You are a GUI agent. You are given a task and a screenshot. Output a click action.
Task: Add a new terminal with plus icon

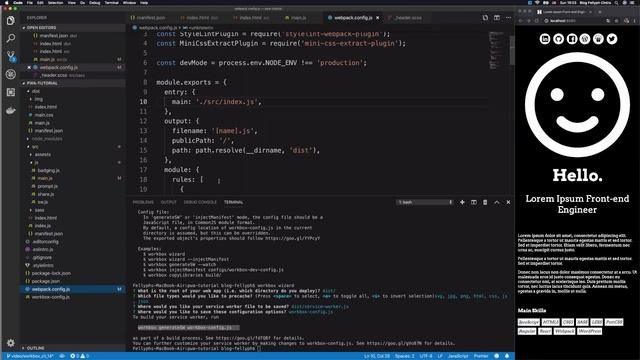462,202
